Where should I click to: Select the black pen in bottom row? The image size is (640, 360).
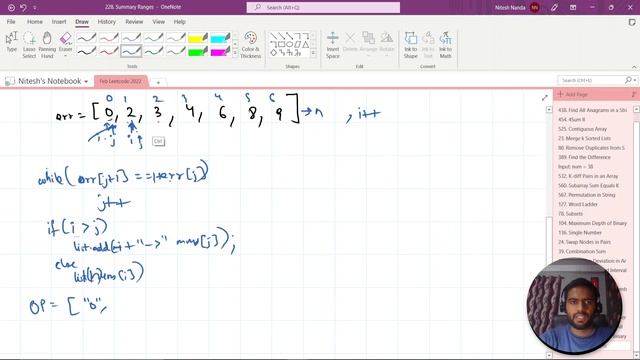87,51
